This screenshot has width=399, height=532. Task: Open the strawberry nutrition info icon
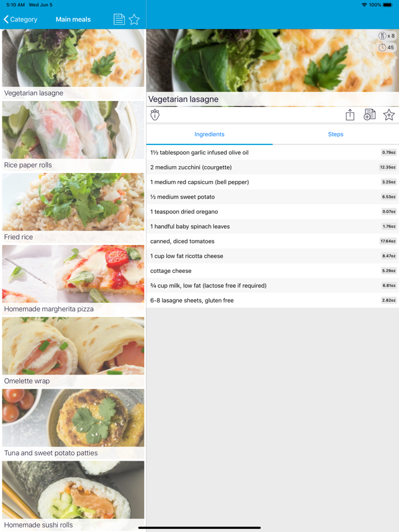click(x=155, y=115)
